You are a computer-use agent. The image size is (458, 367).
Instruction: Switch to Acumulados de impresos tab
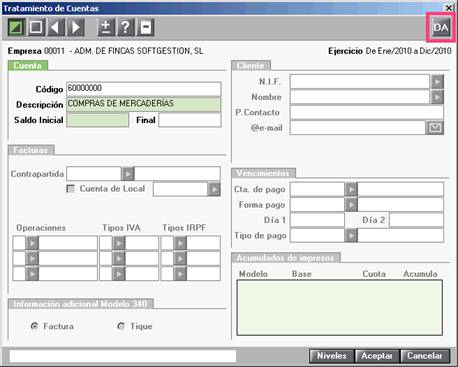click(286, 258)
